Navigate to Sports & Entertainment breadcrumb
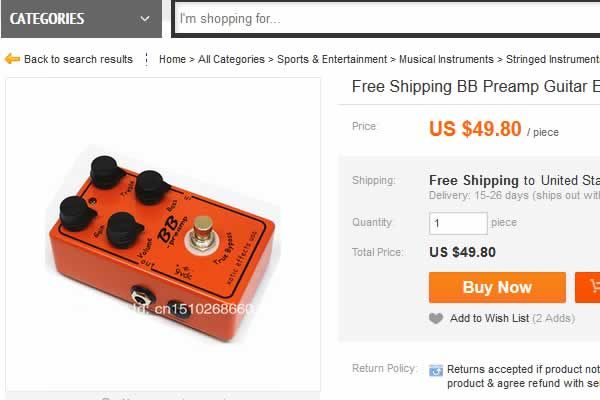Image resolution: width=600 pixels, height=400 pixels. (x=332, y=59)
